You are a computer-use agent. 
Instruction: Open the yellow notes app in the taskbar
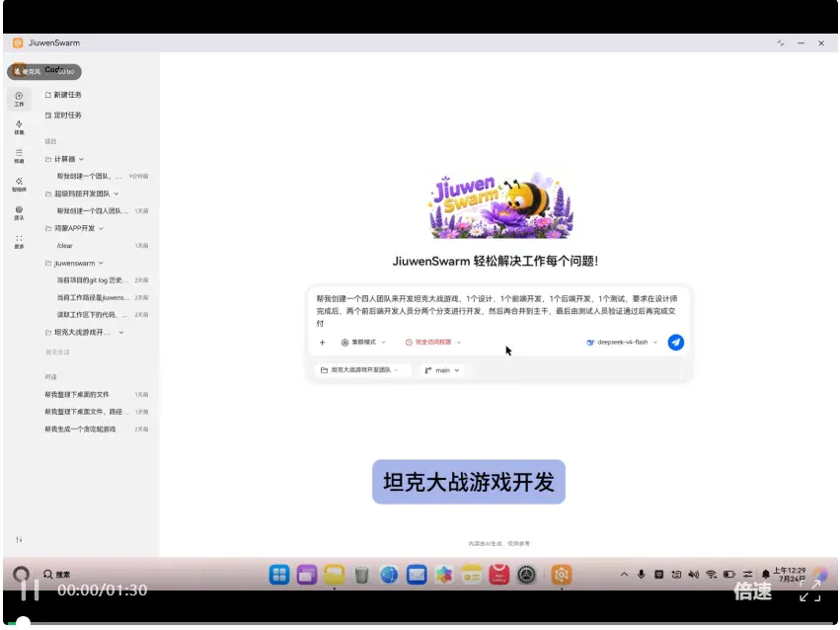point(472,575)
